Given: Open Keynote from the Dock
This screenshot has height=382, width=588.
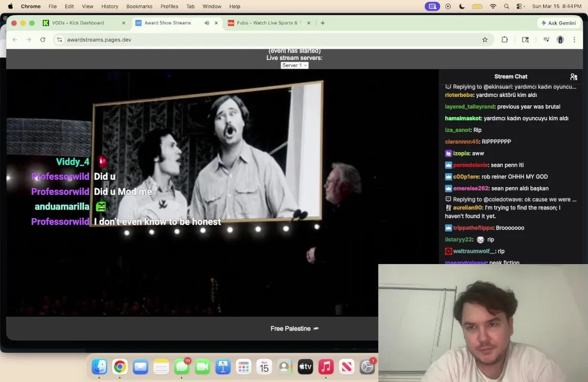Looking at the screenshot, I should [x=223, y=367].
